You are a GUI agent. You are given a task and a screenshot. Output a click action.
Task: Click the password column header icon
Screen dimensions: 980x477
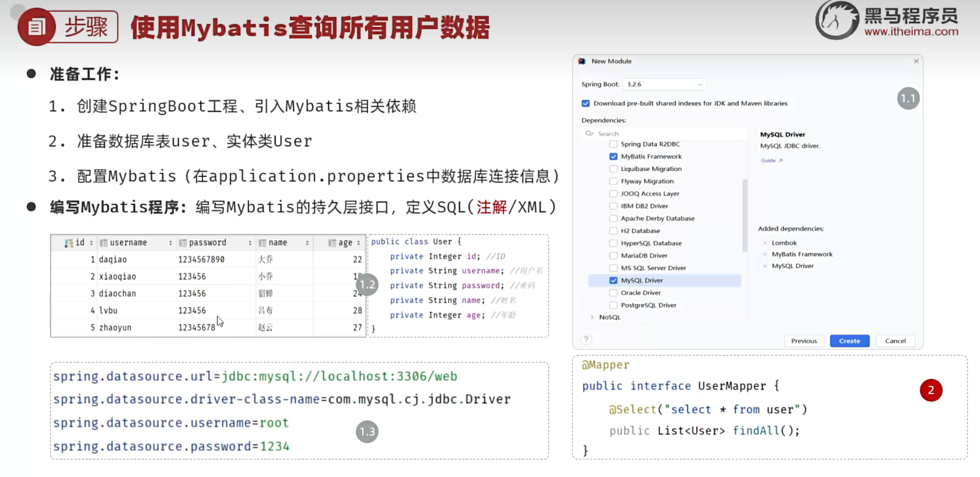(183, 243)
